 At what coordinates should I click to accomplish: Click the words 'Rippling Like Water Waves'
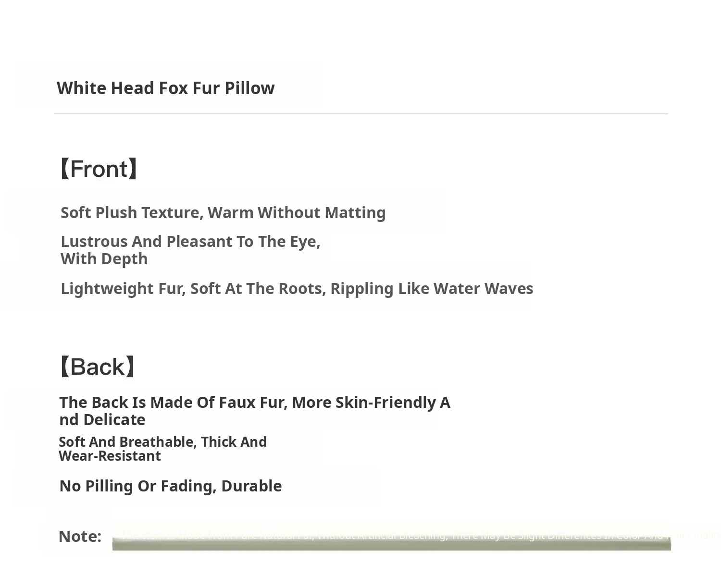[432, 288]
